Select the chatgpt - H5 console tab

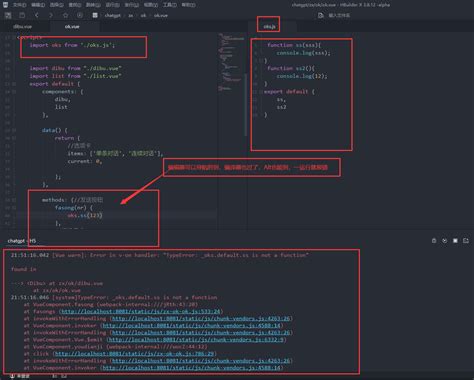coord(22,241)
